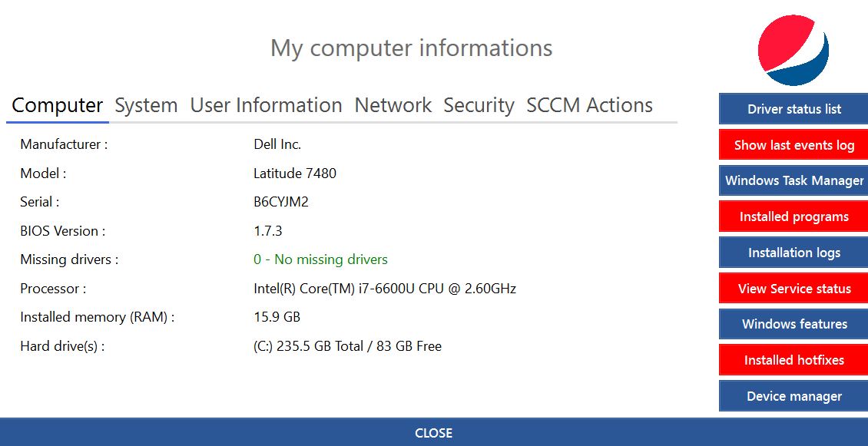
Task: Select the Network tab
Action: [393, 105]
